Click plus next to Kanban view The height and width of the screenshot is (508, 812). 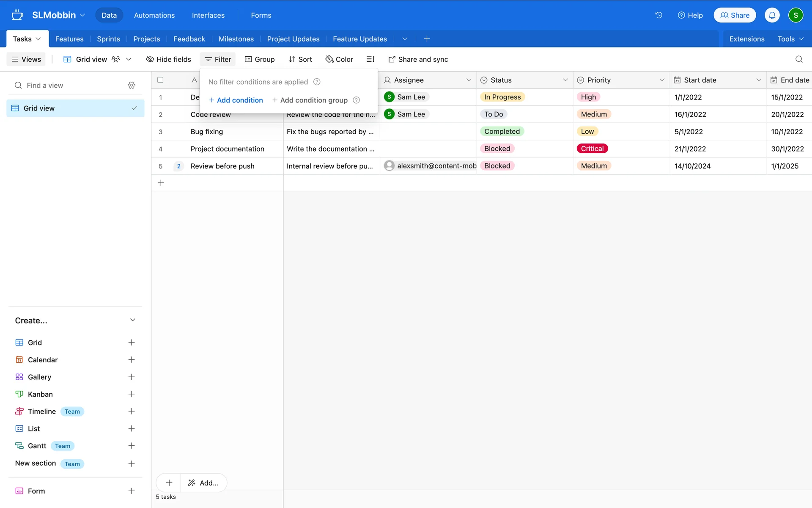(x=132, y=394)
